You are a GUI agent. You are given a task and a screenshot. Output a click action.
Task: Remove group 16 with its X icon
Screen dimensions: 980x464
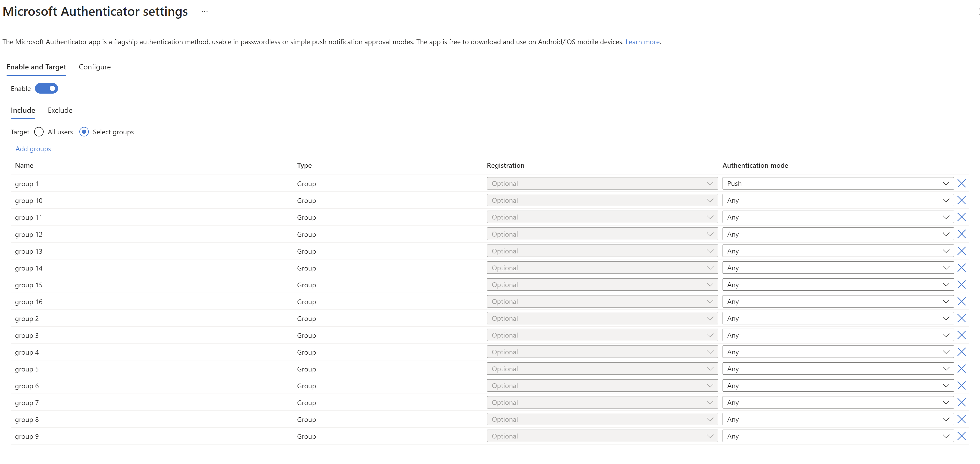coord(961,302)
